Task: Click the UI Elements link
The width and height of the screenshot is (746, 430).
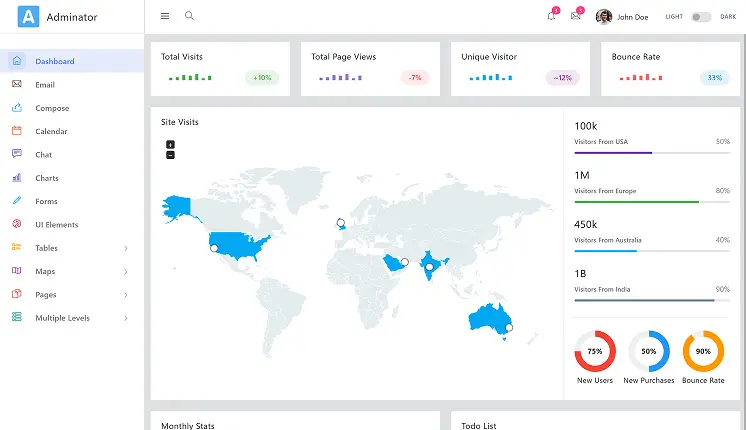Action: click(57, 225)
